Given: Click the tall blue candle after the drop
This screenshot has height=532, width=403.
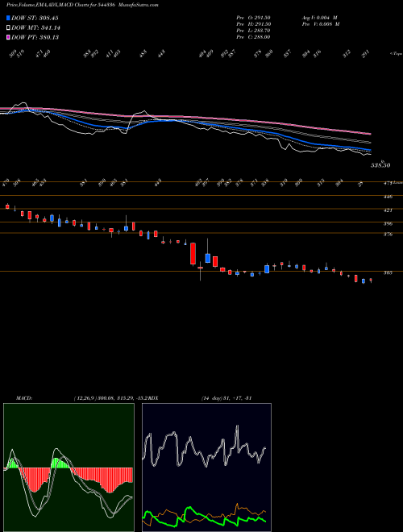Looking at the screenshot, I should [x=208, y=258].
